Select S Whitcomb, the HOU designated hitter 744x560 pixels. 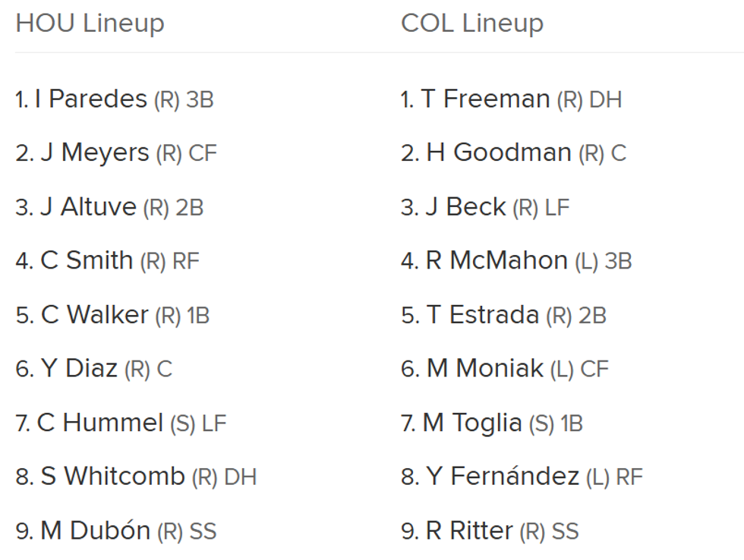pyautogui.click(x=112, y=477)
